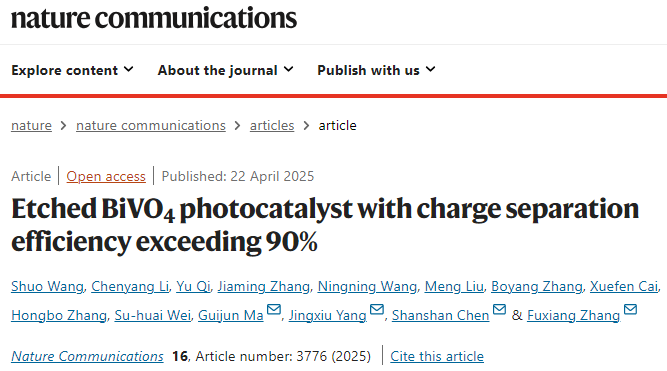Open author Shuo Wang's profile
The width and height of the screenshot is (667, 371).
click(x=47, y=286)
